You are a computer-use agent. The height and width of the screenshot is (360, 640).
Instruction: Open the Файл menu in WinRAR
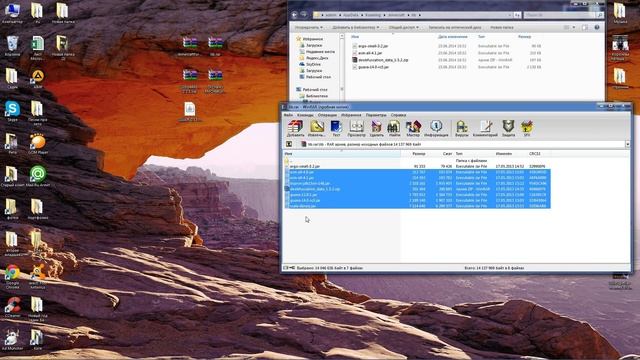point(288,115)
